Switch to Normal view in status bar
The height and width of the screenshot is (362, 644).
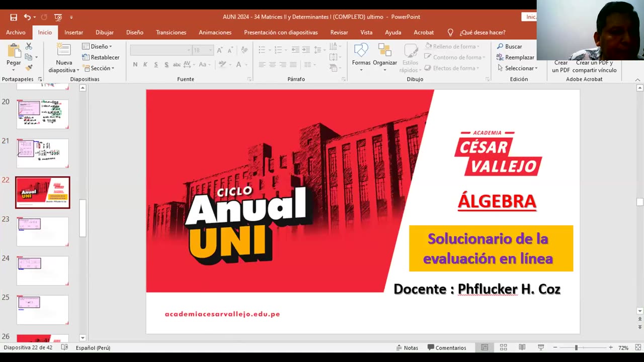485,347
